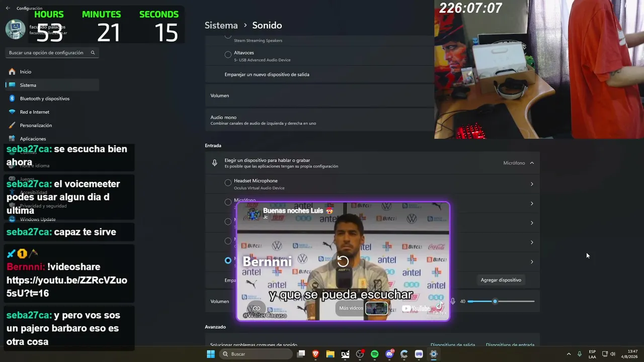Click the Bluetooth icon in the sidebar
644x362 pixels.
coord(12,99)
